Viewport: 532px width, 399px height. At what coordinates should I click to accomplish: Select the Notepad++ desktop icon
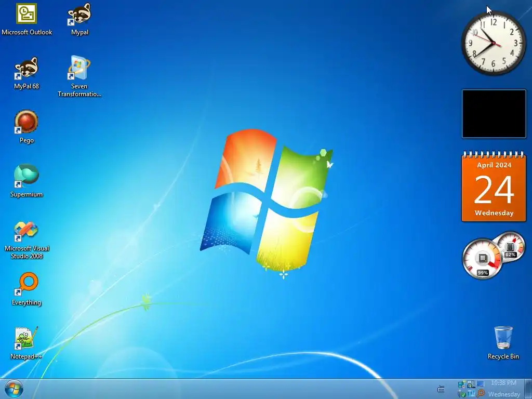(26, 343)
